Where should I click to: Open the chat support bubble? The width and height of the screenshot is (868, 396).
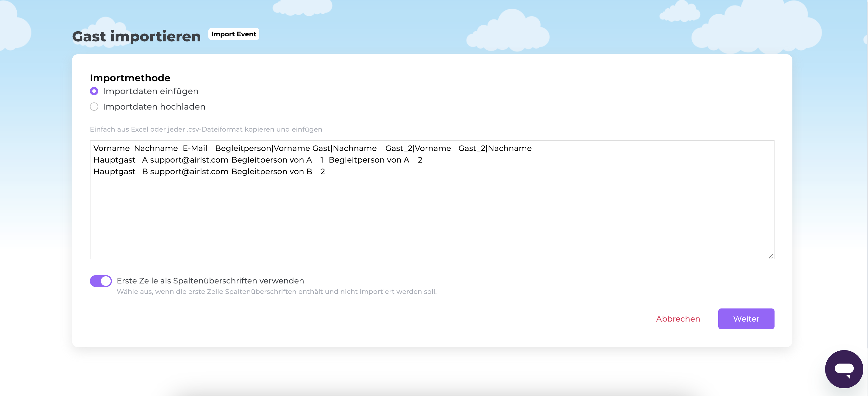tap(844, 369)
